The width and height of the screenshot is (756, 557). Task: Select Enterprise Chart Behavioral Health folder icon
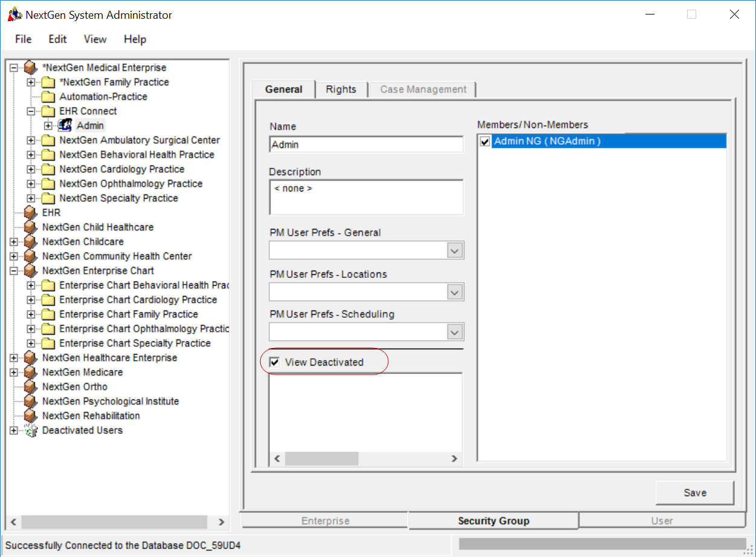point(48,285)
